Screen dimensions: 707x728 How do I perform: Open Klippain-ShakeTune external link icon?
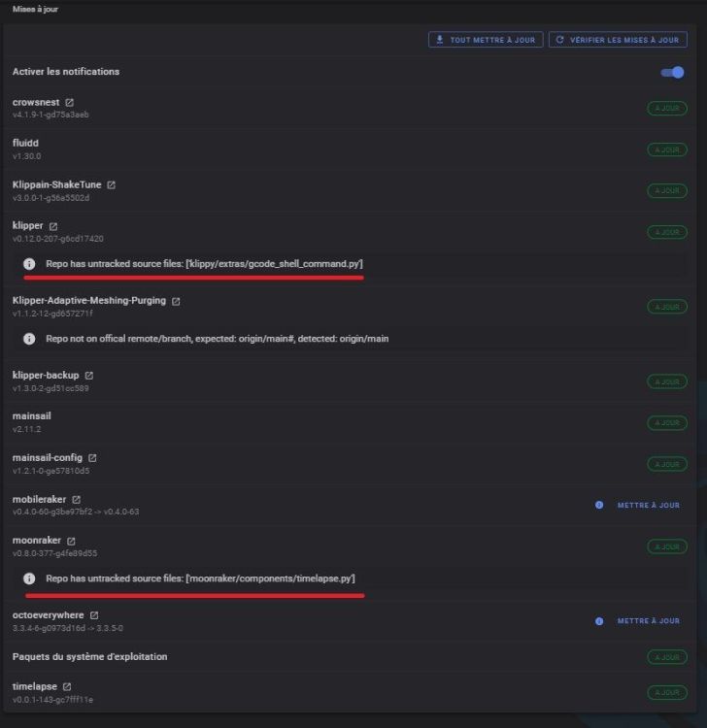112,184
